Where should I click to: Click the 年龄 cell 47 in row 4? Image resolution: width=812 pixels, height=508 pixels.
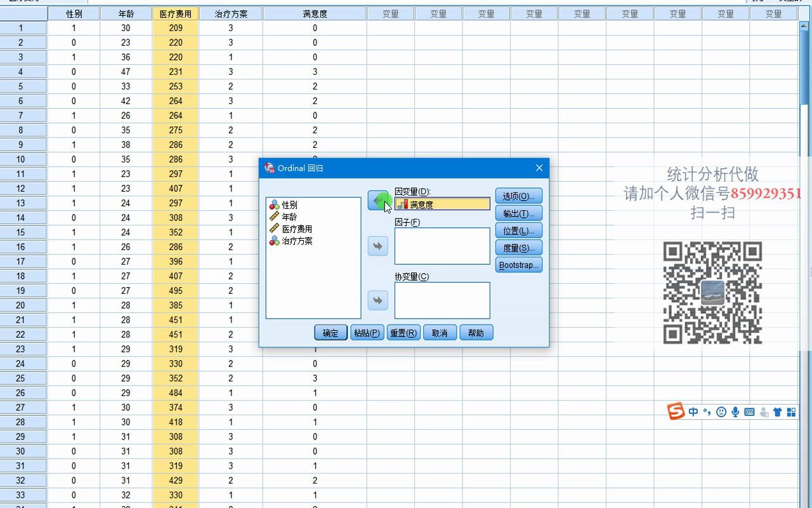[126, 72]
